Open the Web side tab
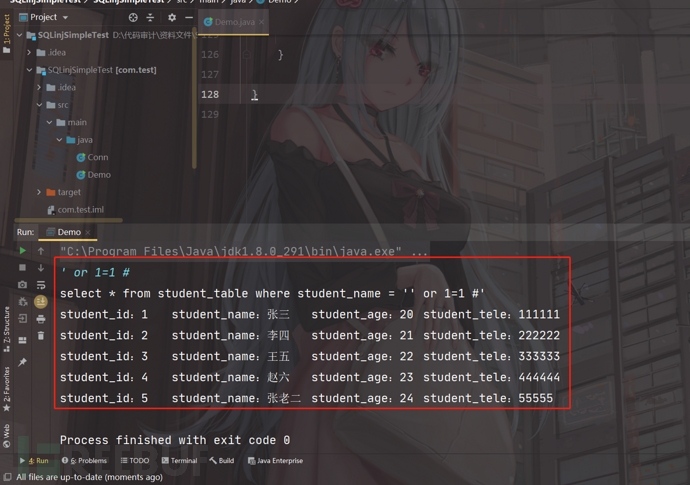Viewport: 690px width, 485px height. click(6, 435)
